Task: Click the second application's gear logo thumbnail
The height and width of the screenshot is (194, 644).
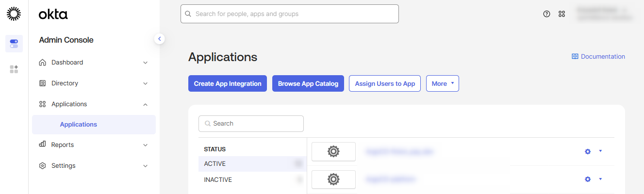Action: [x=333, y=179]
